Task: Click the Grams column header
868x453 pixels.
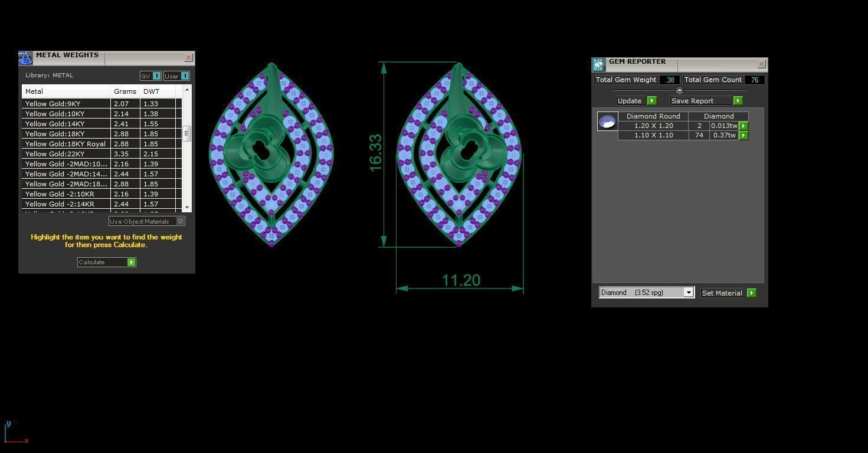Action: click(125, 91)
